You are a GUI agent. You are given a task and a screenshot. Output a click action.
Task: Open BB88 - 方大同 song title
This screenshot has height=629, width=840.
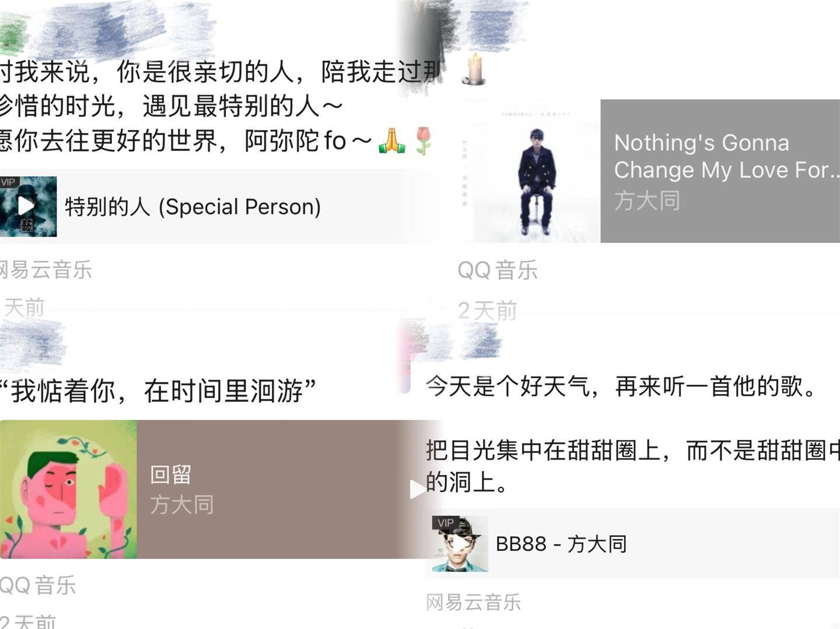tap(561, 544)
